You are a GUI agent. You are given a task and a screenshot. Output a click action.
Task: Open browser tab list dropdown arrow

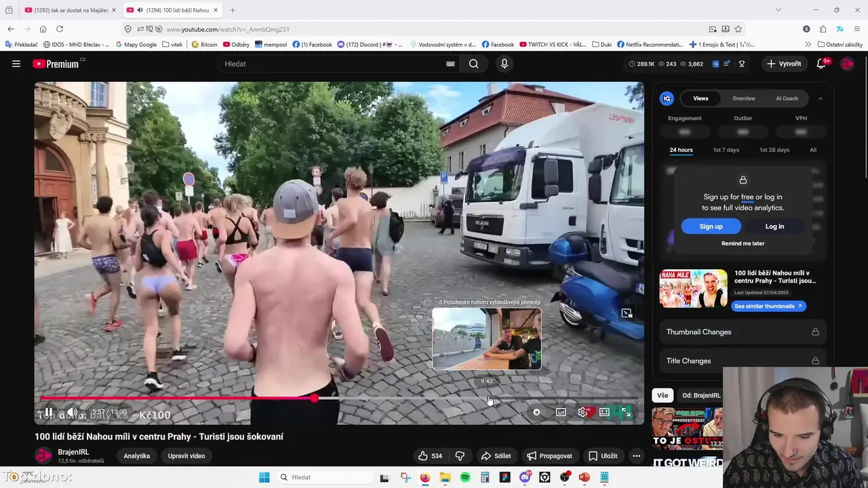778,10
